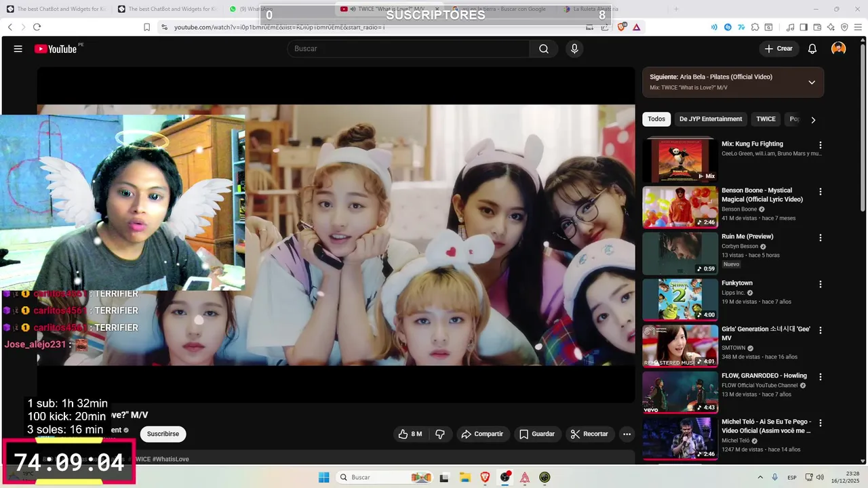The width and height of the screenshot is (868, 488).
Task: Select the De JYP Entertainment chip
Action: click(711, 119)
